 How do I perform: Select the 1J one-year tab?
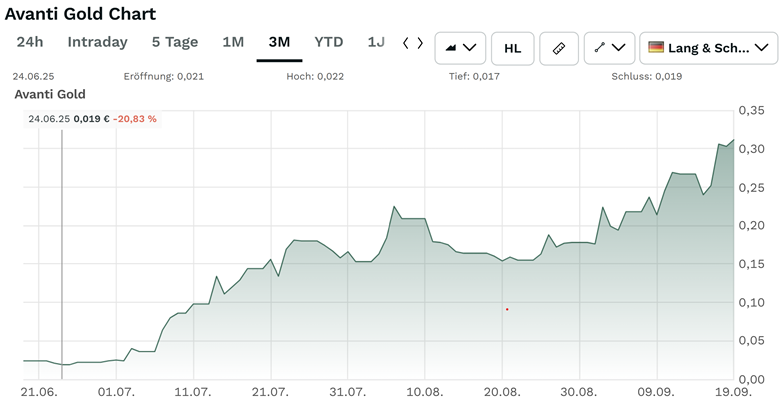point(376,42)
